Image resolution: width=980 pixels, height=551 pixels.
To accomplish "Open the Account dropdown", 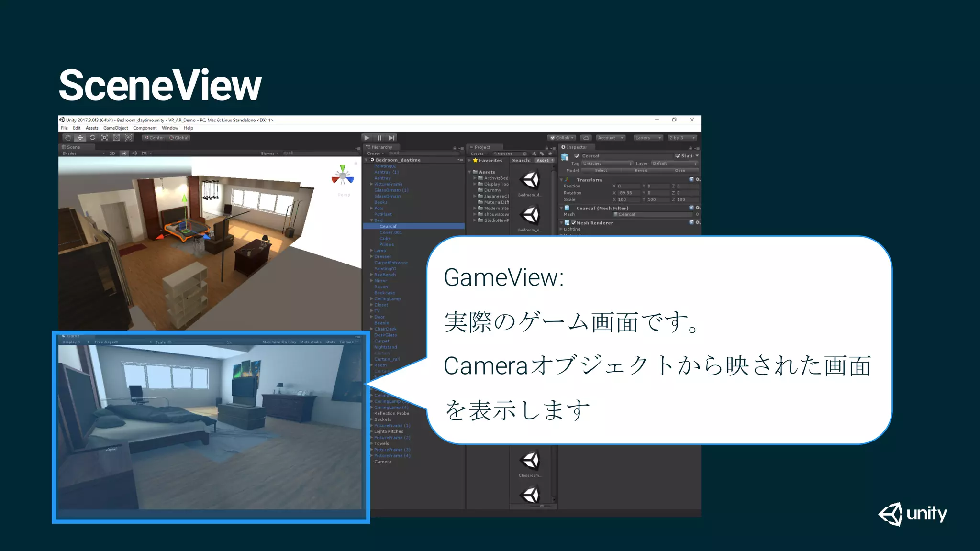I will pos(611,138).
